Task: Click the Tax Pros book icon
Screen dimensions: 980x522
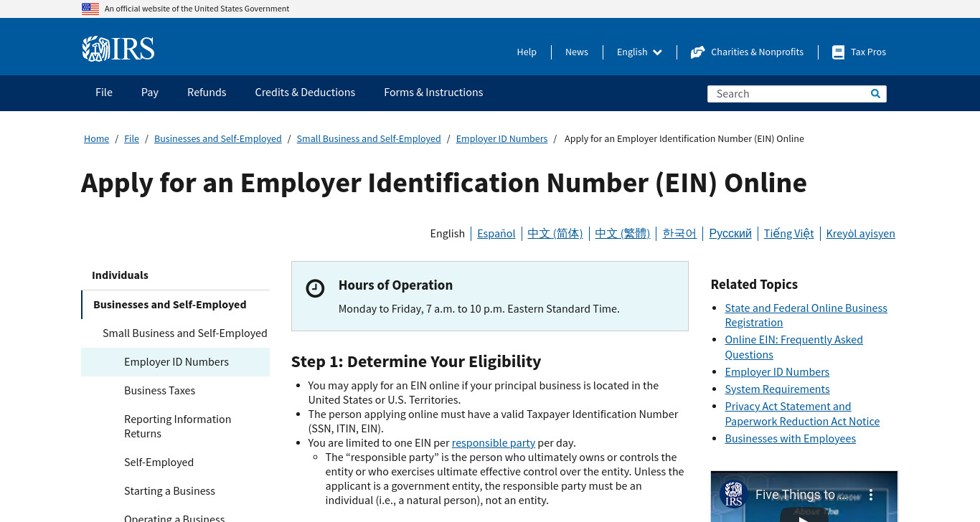Action: (x=838, y=52)
